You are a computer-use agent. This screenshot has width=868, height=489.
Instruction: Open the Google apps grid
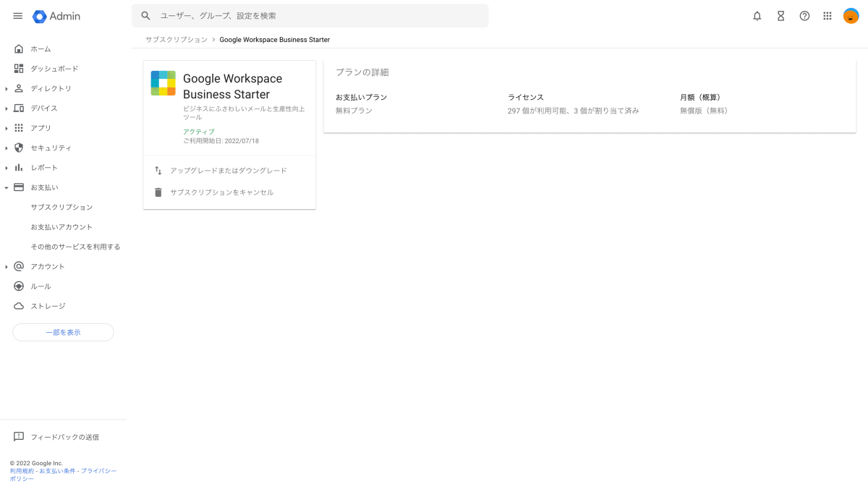coord(827,16)
